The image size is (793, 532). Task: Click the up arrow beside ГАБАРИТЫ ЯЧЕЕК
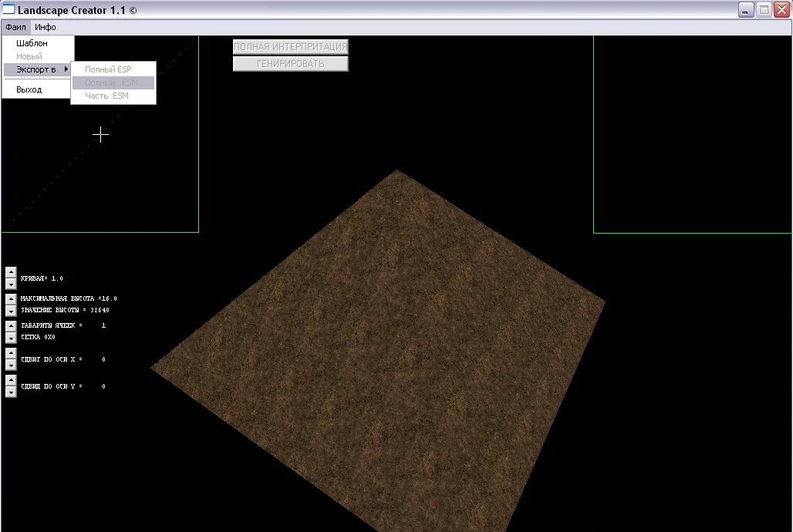11,325
